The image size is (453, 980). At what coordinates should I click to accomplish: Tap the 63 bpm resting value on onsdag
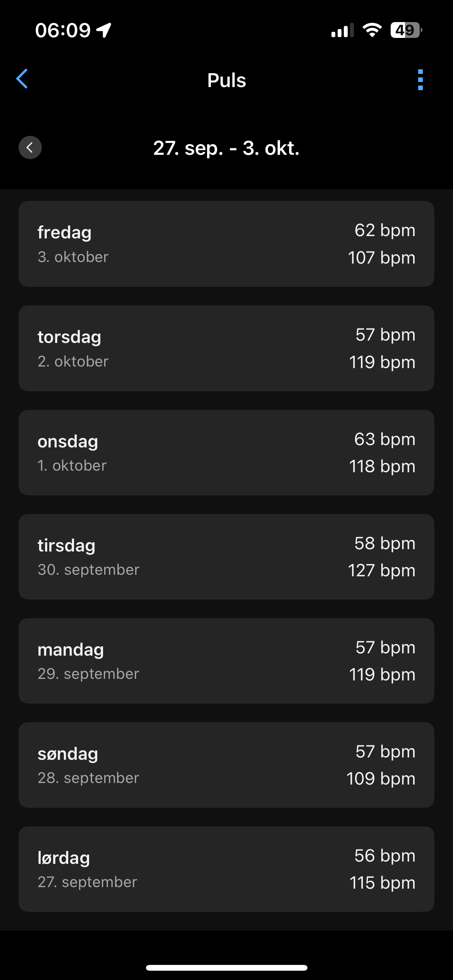pos(384,439)
